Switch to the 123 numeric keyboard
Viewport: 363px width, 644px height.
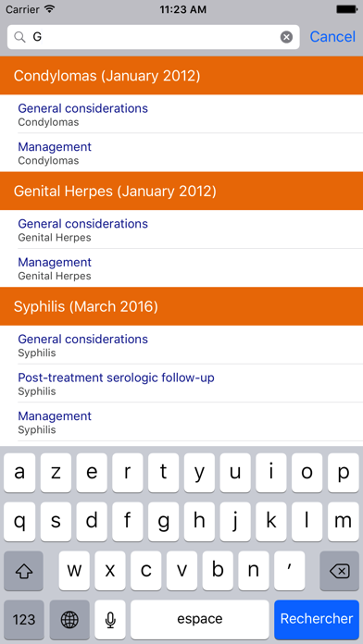coord(24,619)
